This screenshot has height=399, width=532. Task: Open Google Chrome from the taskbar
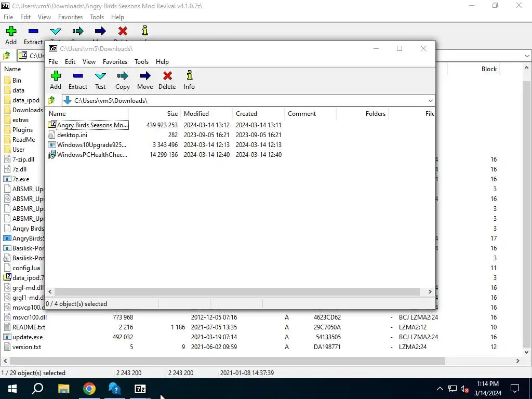point(89,389)
